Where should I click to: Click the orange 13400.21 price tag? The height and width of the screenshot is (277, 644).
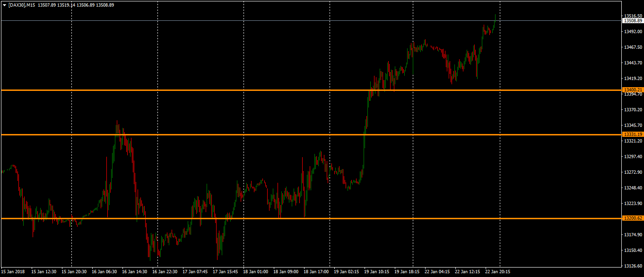pyautogui.click(x=633, y=90)
